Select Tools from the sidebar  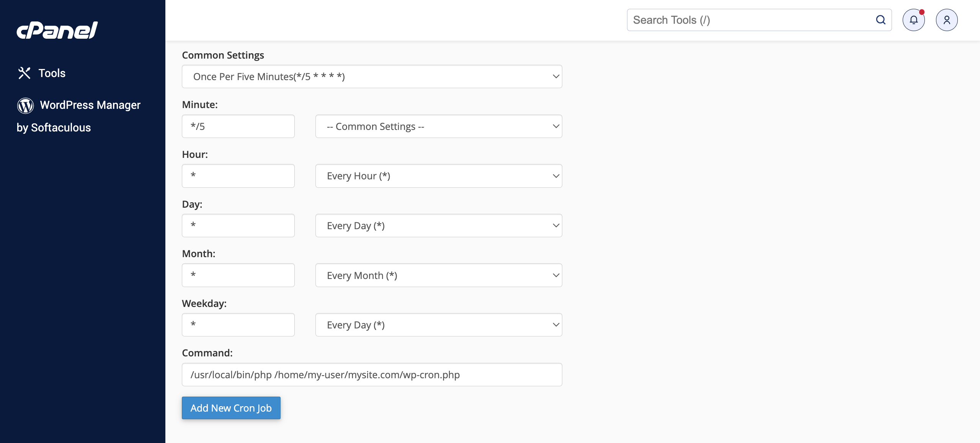(51, 73)
